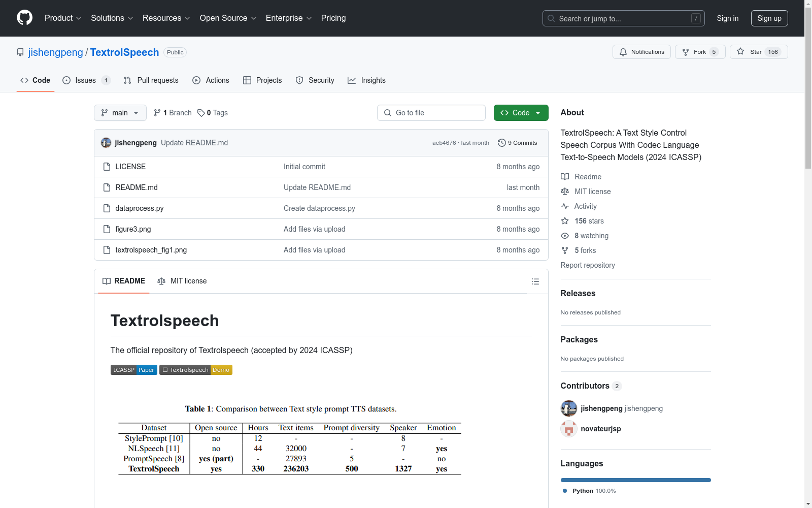Click the commit history clock icon
Viewport: 812px width, 508px height.
pyautogui.click(x=501, y=143)
